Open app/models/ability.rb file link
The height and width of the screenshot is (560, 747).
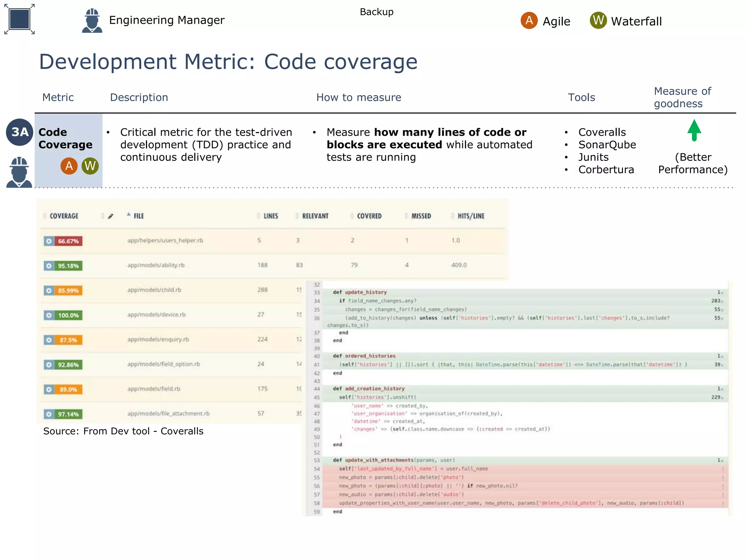coord(156,265)
